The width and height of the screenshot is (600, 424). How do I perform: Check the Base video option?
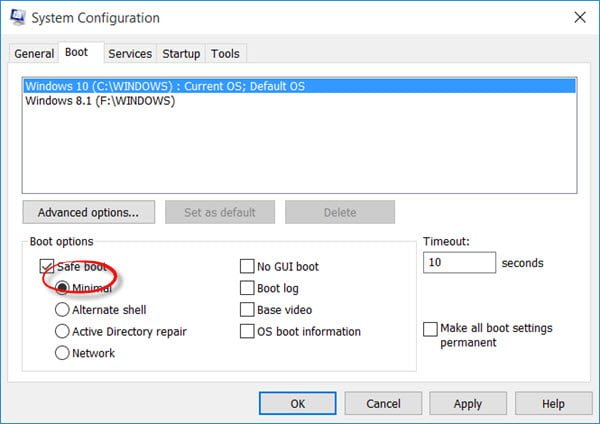tap(247, 310)
